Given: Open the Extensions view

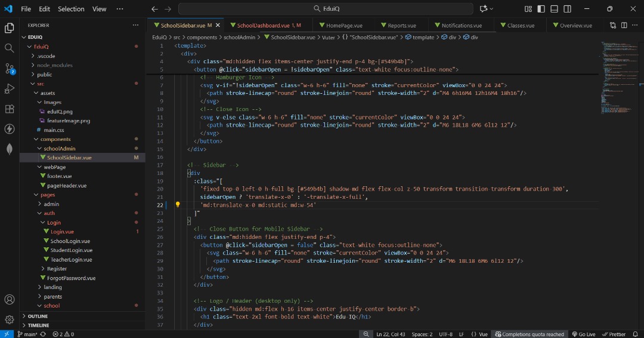Looking at the screenshot, I should [9, 109].
